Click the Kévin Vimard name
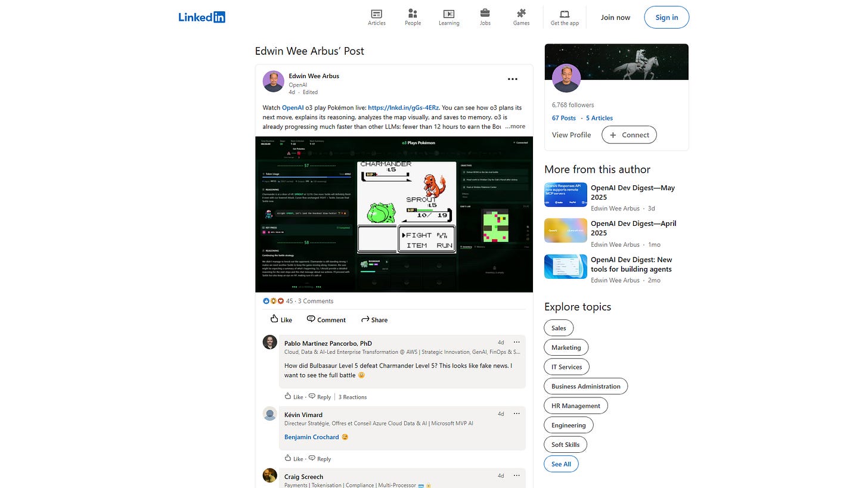The image size is (868, 488). (303, 415)
